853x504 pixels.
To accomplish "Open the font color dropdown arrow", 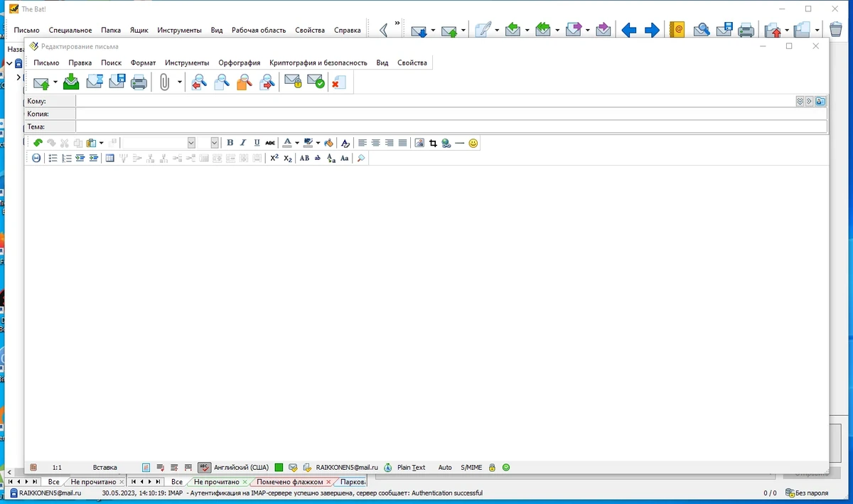I will coord(297,143).
